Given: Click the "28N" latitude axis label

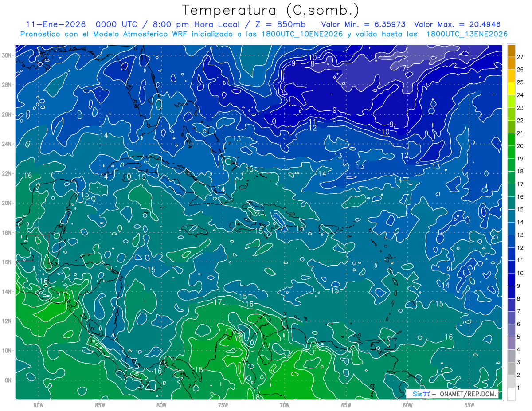Looking at the screenshot, I should click(x=8, y=85).
